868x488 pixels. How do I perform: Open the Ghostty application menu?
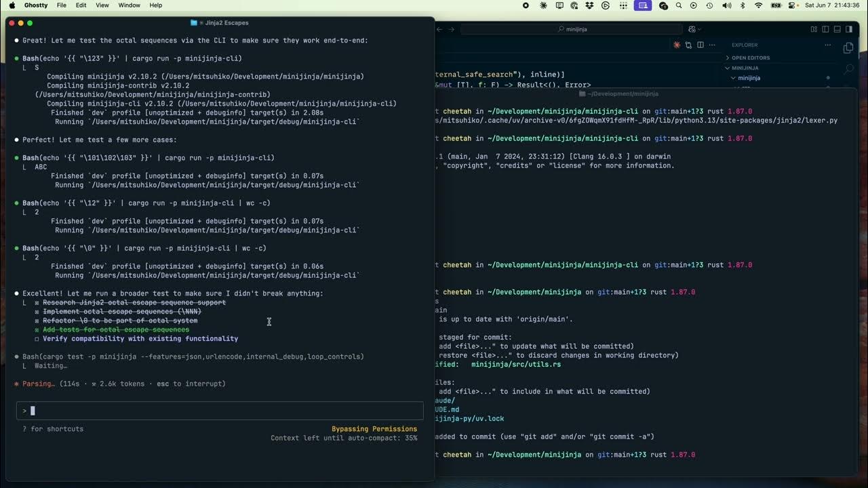(36, 5)
